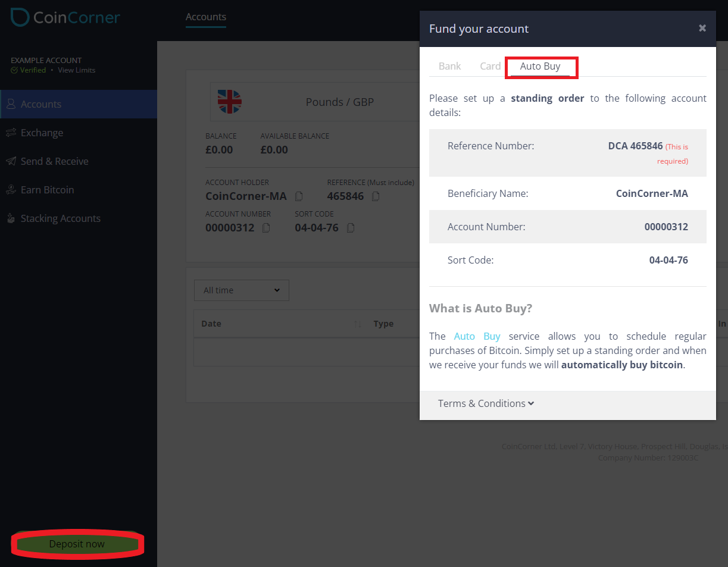728x567 pixels.
Task: Click the Send & Receive paper plane icon
Action: 11,161
